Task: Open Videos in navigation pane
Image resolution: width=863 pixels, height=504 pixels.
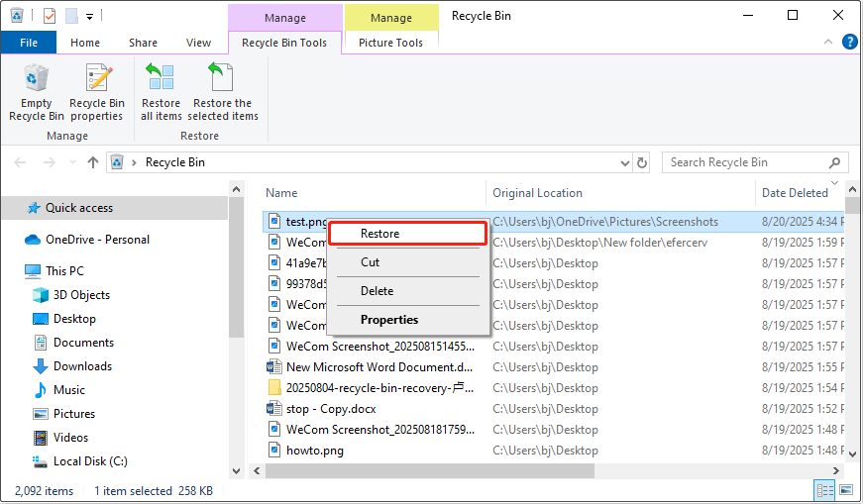Action: pyautogui.click(x=70, y=438)
